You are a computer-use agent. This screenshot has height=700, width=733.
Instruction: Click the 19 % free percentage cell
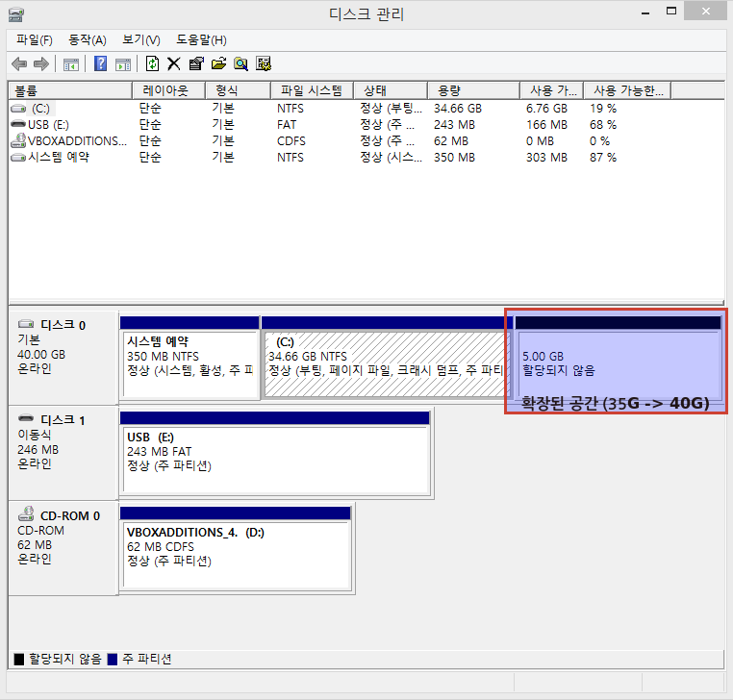point(603,109)
